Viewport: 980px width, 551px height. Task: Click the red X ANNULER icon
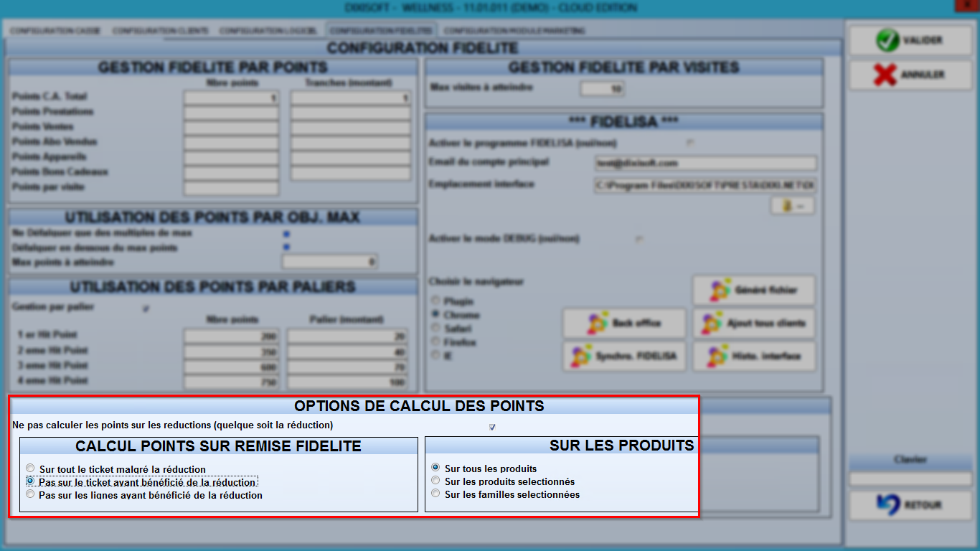(x=886, y=75)
